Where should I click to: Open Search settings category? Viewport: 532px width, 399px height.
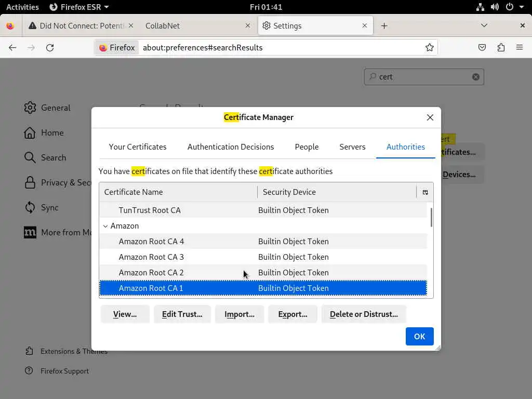45,158
